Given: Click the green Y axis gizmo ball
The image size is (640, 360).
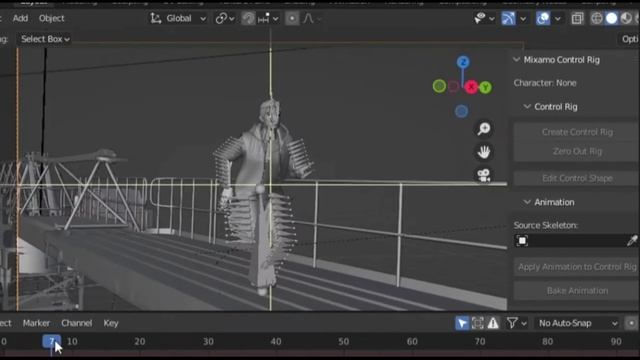Looking at the screenshot, I should click(485, 87).
